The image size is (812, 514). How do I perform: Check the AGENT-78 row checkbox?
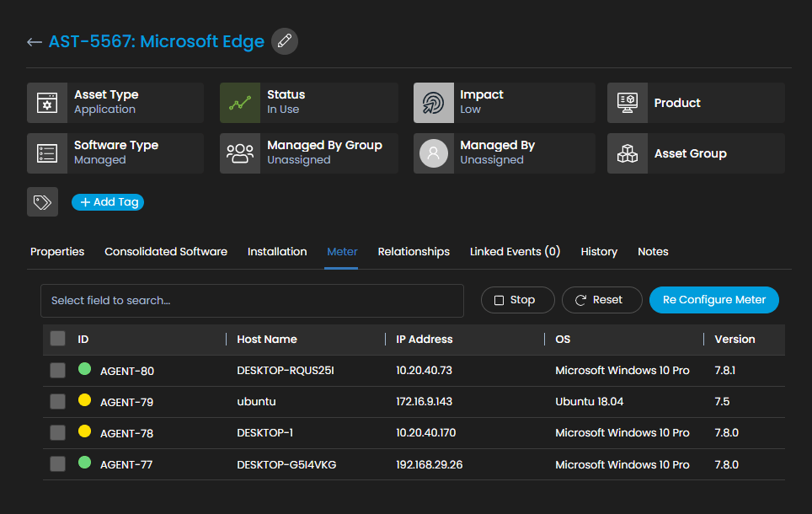(57, 432)
